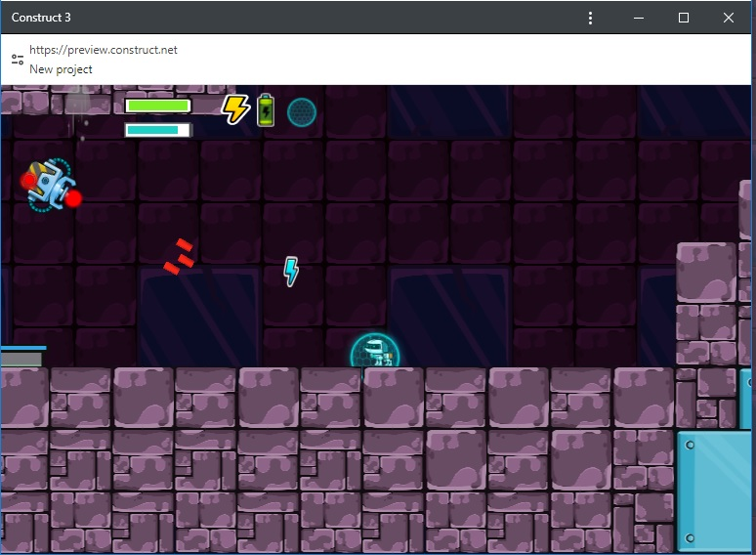This screenshot has width=756, height=555.
Task: Click the Construct 3 window title
Action: 41,18
